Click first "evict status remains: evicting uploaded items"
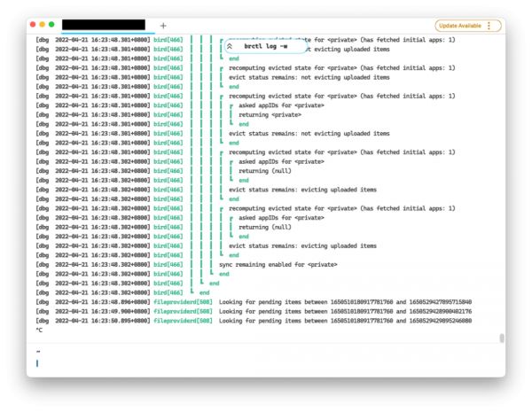 click(302, 190)
